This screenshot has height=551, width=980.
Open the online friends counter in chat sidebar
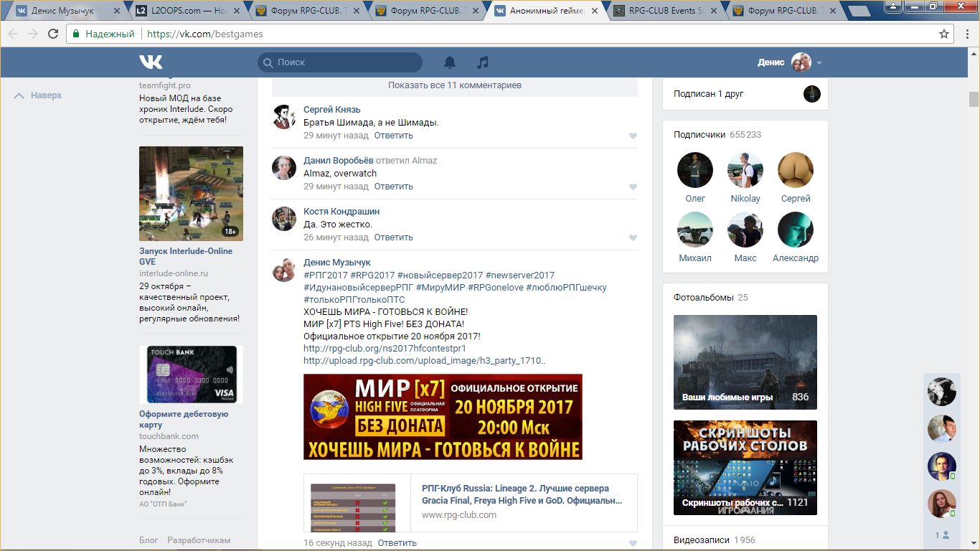pyautogui.click(x=942, y=535)
